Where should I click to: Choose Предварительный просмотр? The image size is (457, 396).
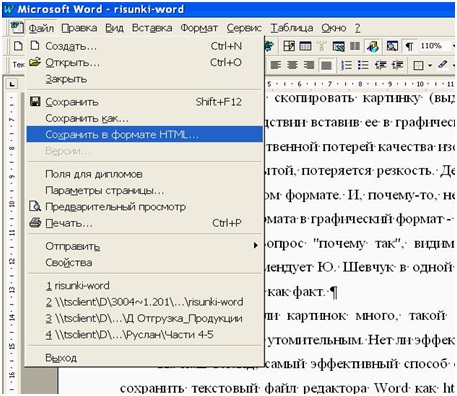[145, 207]
